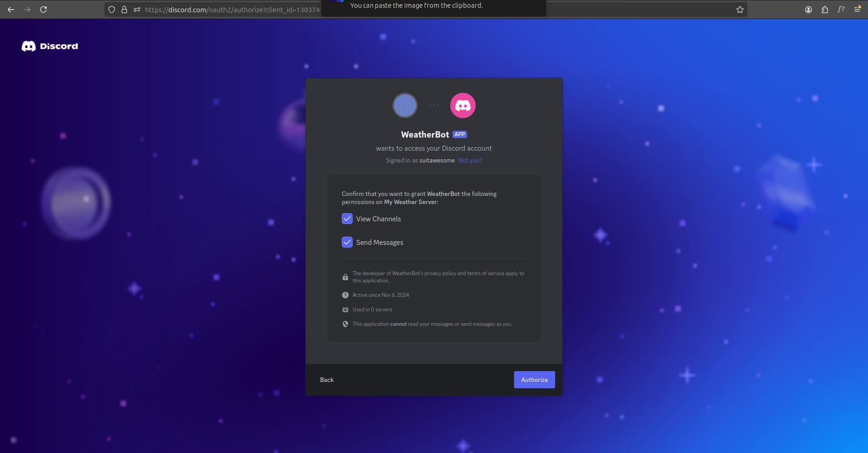Open the Firefox account icon
Viewport: 868px width, 453px height.
808,10
